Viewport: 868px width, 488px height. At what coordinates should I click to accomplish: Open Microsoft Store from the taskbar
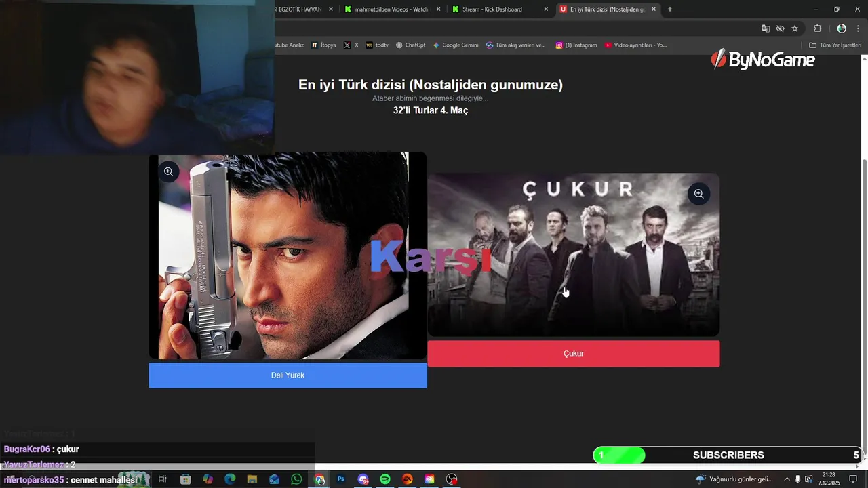(x=185, y=479)
